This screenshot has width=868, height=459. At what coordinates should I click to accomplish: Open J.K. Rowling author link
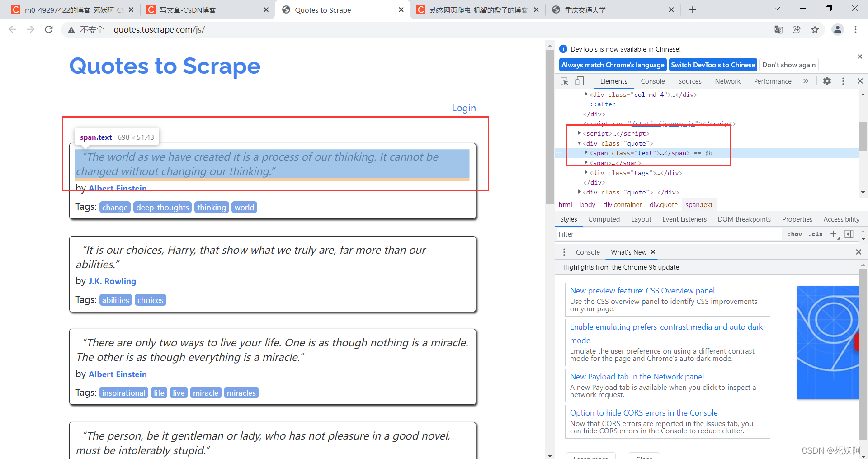point(112,281)
